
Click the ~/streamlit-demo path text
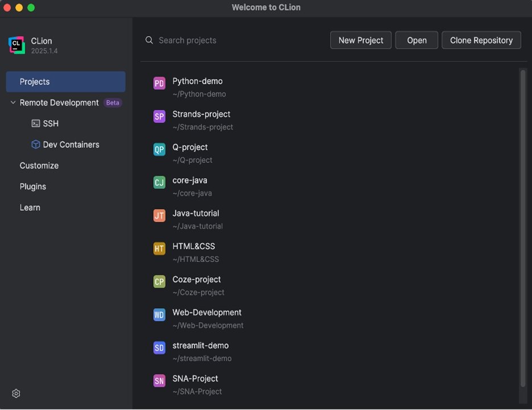coord(202,358)
